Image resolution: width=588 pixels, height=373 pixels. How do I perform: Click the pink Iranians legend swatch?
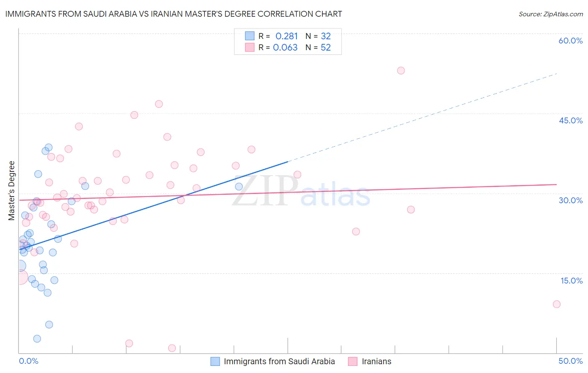click(x=353, y=361)
